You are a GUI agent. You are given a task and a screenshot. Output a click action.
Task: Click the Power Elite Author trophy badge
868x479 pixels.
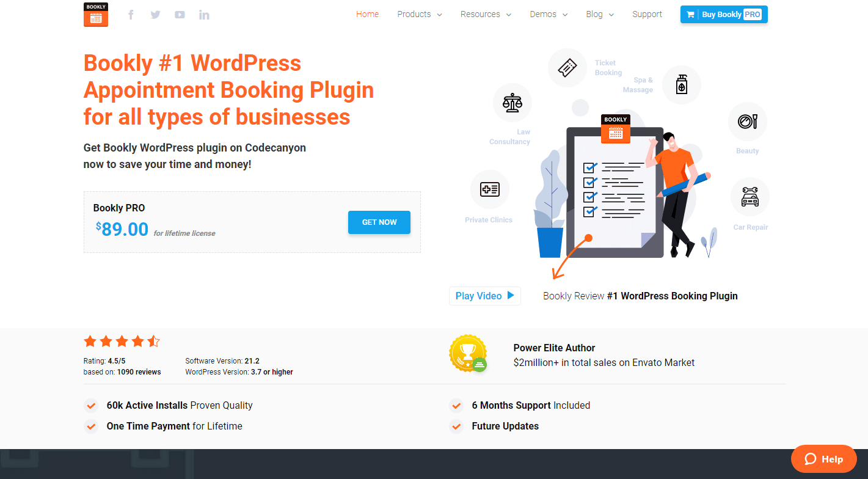point(468,353)
